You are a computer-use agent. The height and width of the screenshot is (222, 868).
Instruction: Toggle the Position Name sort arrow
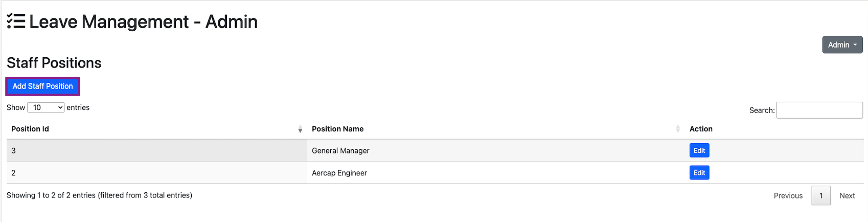[678, 129]
